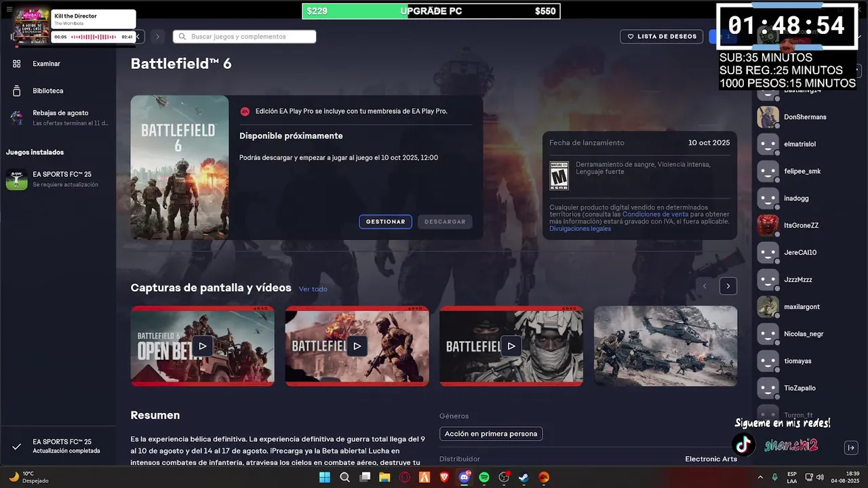The width and height of the screenshot is (868, 488).
Task: Open Condiciones de venta link
Action: tap(655, 214)
